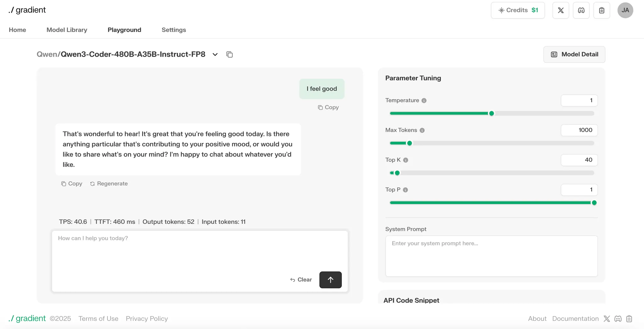Switch to the Model Library tab

click(67, 30)
